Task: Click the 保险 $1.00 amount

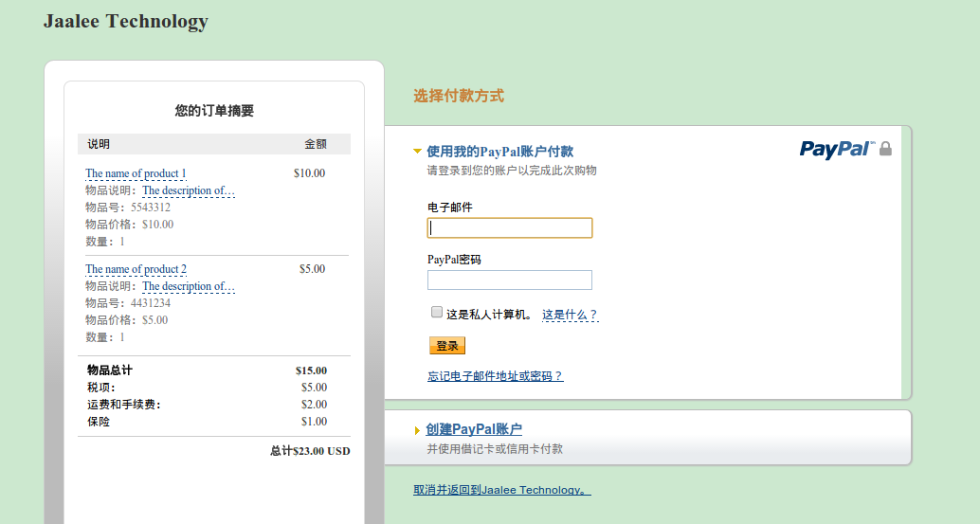Action: coord(314,422)
